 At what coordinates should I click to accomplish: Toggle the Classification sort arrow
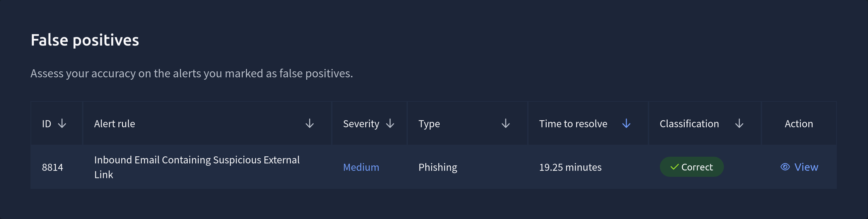(739, 124)
